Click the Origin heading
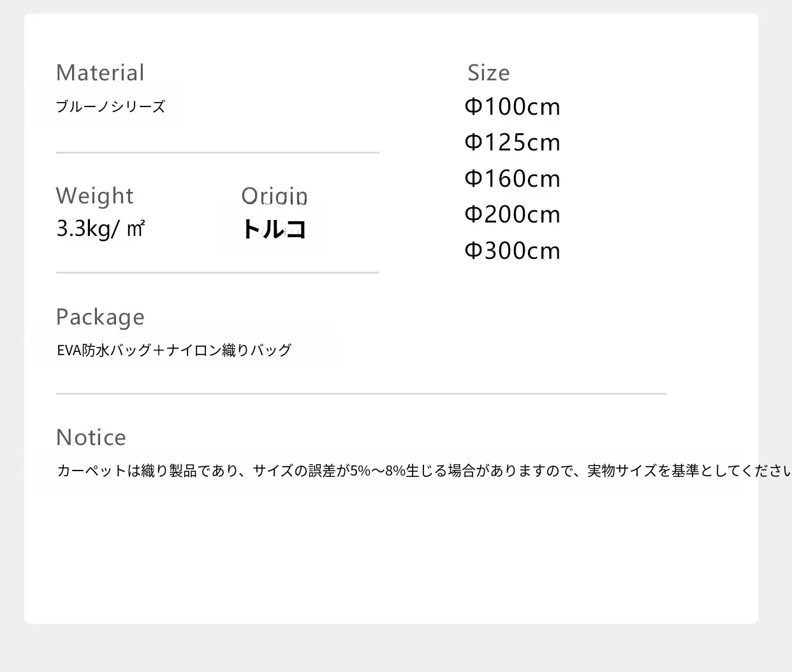 tap(274, 196)
